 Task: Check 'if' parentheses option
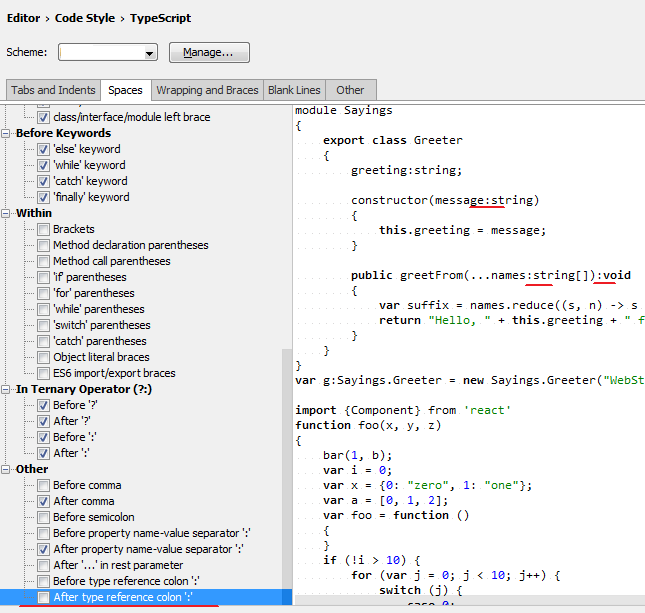pos(43,277)
